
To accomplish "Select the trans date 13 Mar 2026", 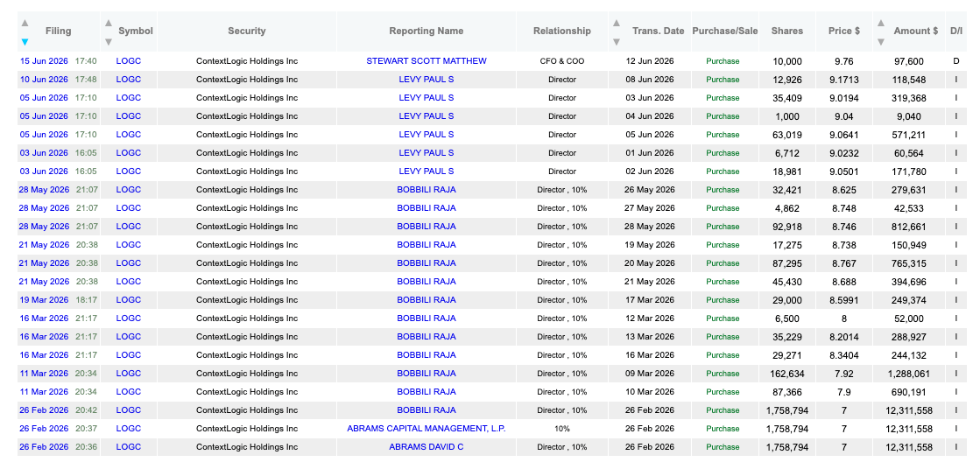I will click(650, 337).
